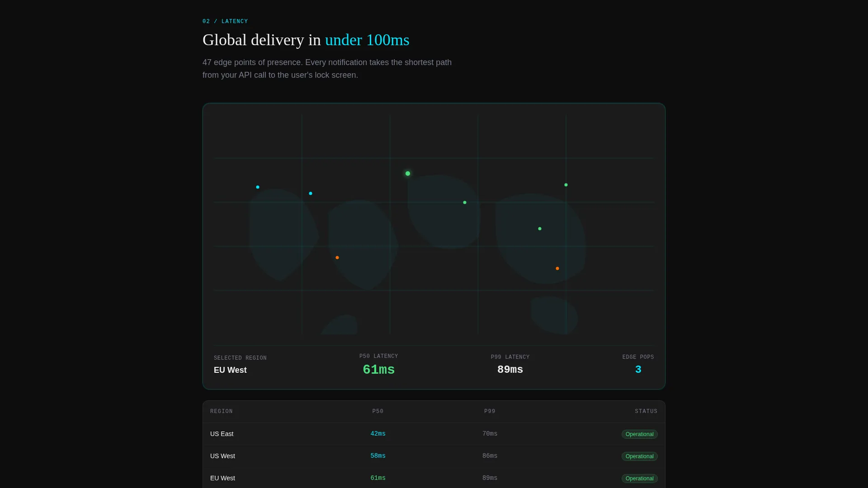868x488 pixels.
Task: Select the EU West row in the table
Action: [434, 478]
